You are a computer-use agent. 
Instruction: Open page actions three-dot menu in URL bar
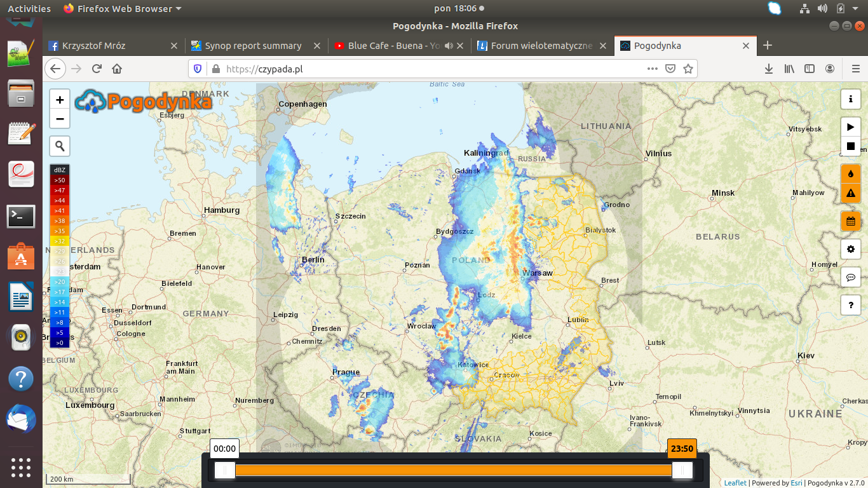pyautogui.click(x=652, y=69)
